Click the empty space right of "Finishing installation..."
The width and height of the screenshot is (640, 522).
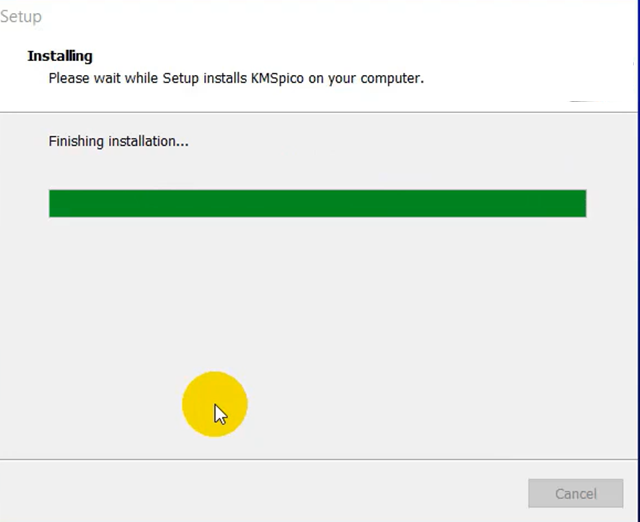400,141
